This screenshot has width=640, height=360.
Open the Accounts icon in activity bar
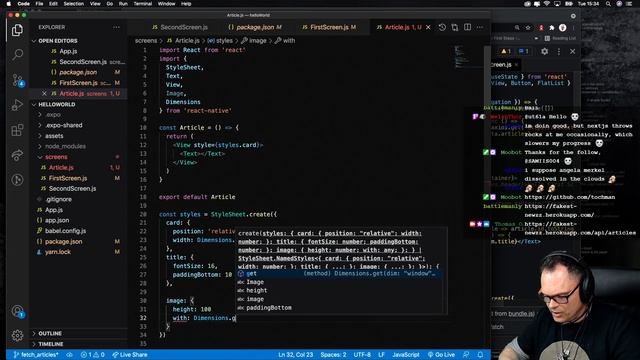coord(17,311)
